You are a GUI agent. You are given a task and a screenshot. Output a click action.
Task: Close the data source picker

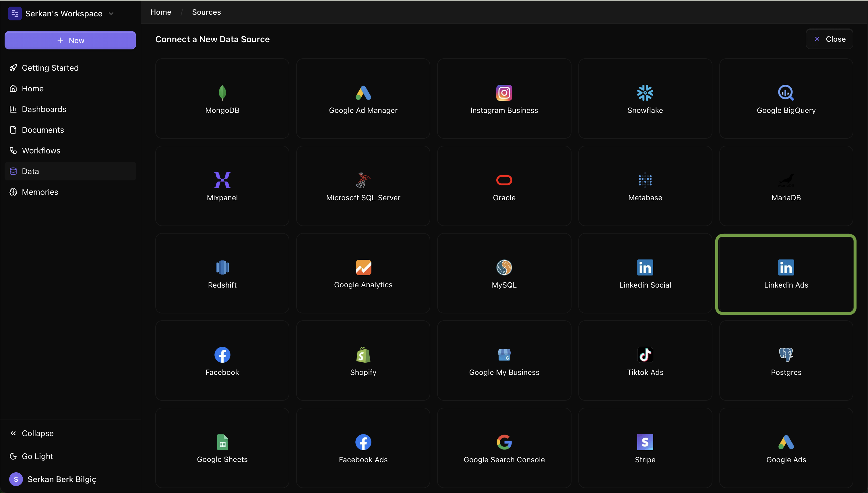coord(829,39)
